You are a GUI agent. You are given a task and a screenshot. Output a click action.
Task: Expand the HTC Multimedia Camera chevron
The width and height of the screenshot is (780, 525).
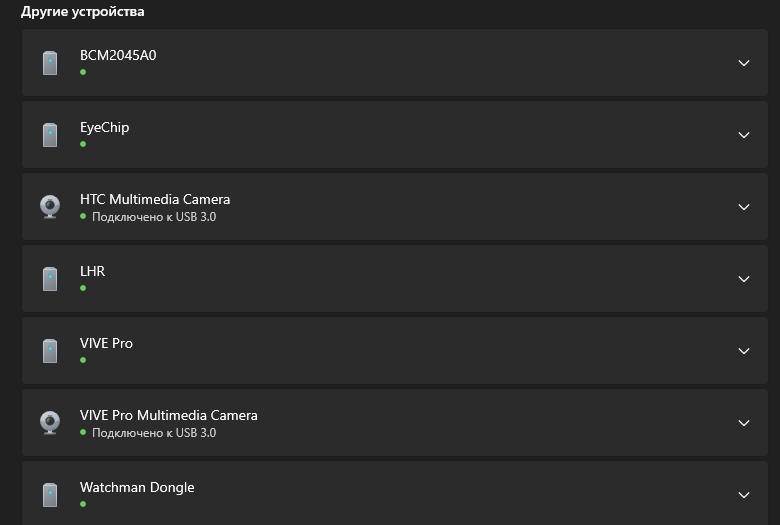[x=743, y=207]
